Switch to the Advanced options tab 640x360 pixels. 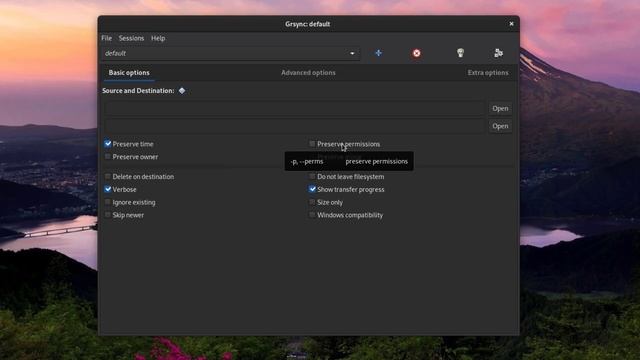tap(308, 73)
